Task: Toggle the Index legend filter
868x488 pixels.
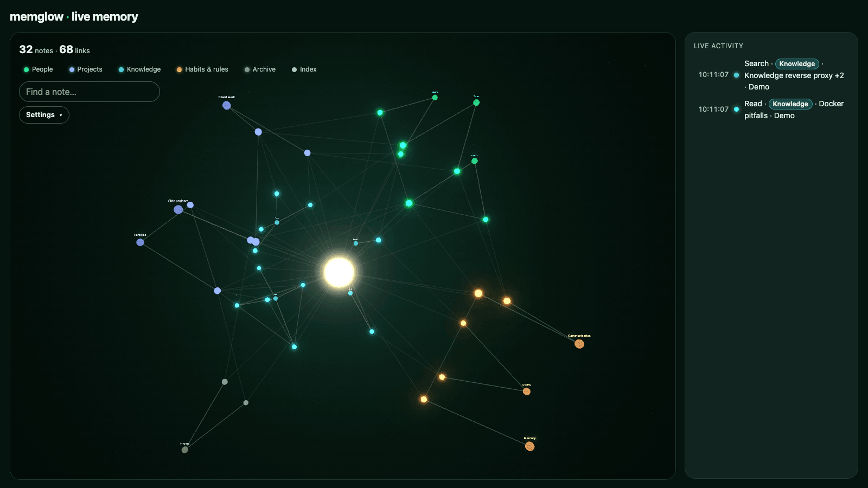Action: point(304,69)
